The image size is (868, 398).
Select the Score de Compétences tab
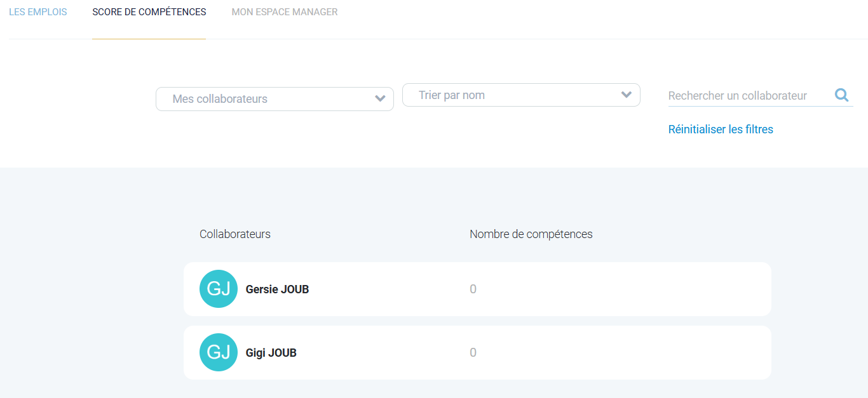click(x=149, y=12)
